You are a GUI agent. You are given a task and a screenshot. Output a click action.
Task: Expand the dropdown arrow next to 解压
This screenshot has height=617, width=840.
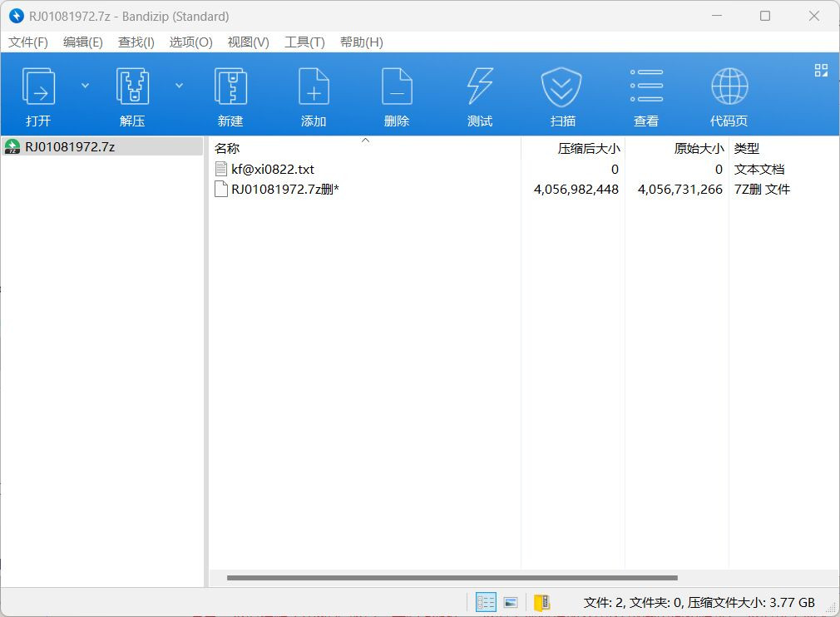[180, 85]
